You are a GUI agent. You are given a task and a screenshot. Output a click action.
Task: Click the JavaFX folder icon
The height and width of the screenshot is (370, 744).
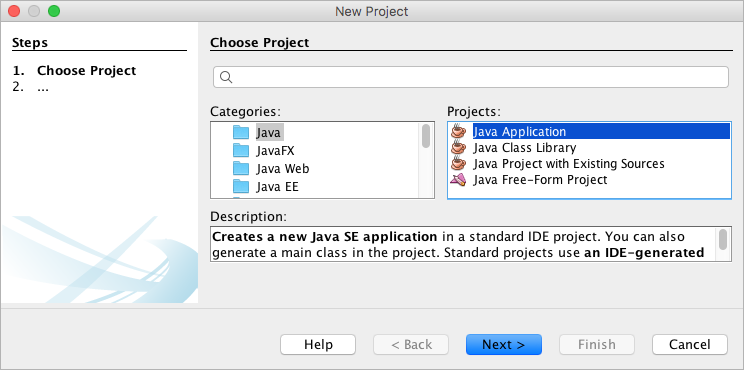point(241,150)
